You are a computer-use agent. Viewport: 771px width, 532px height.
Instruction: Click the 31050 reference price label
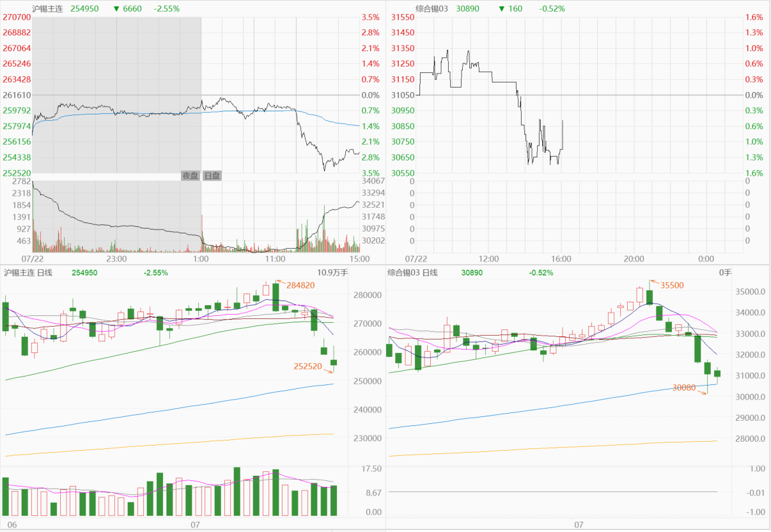tap(403, 95)
